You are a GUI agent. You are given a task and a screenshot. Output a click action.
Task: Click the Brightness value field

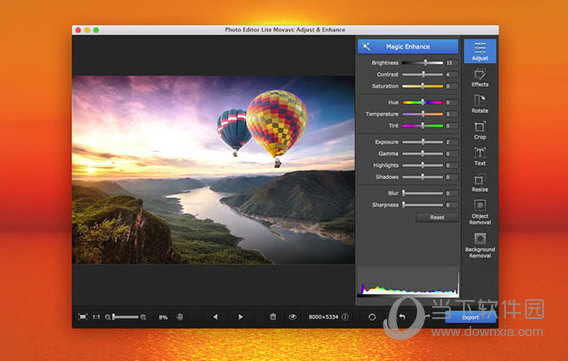pos(451,63)
